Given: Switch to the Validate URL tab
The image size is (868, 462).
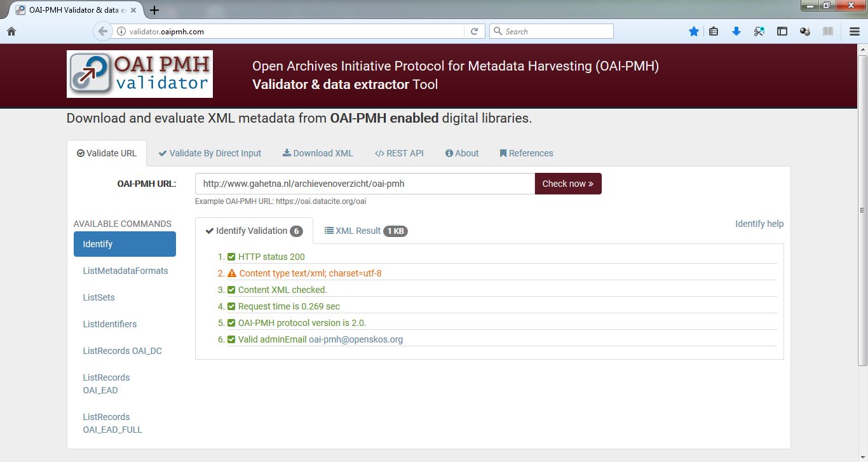Looking at the screenshot, I should (107, 153).
